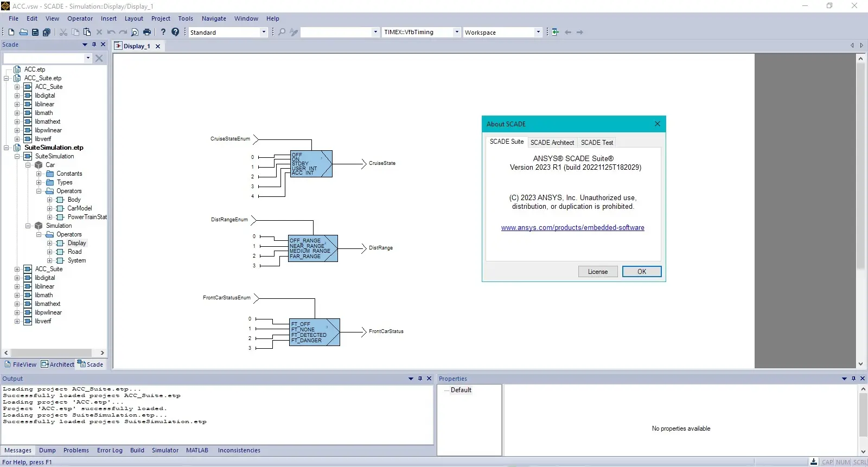868x467 pixels.
Task: Open the Standard configuration dropdown
Action: click(x=264, y=32)
